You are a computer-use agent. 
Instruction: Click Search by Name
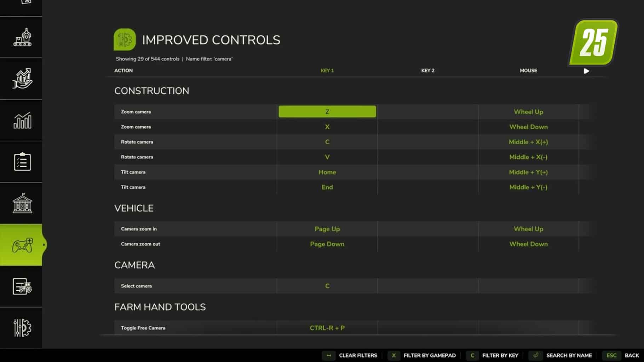[x=560, y=356]
